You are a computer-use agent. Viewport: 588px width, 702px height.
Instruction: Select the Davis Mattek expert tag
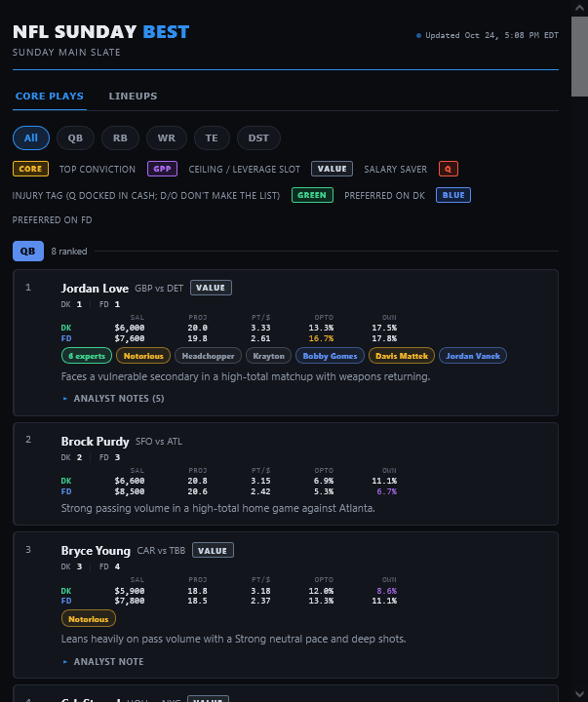pos(402,356)
